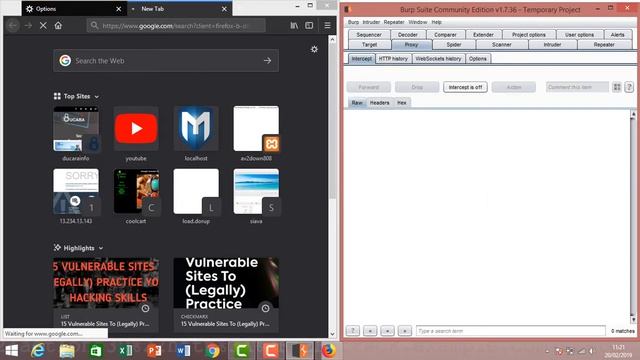Screen dimensions: 640x360
Task: Open the Burp menu in Burp Suite
Action: [353, 22]
